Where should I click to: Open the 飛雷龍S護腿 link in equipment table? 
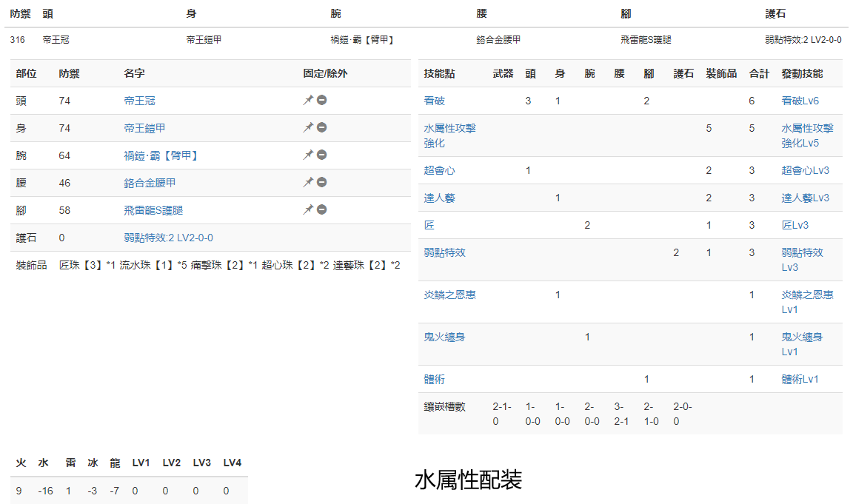153,210
